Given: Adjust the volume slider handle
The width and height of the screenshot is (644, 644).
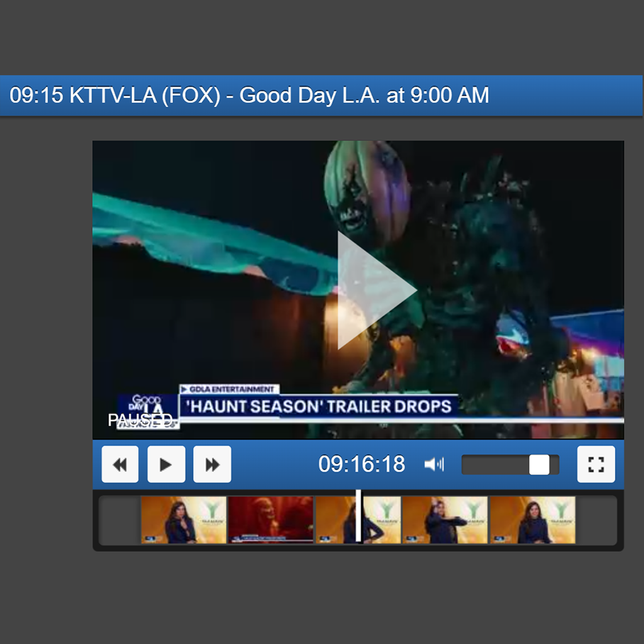Looking at the screenshot, I should click(539, 465).
